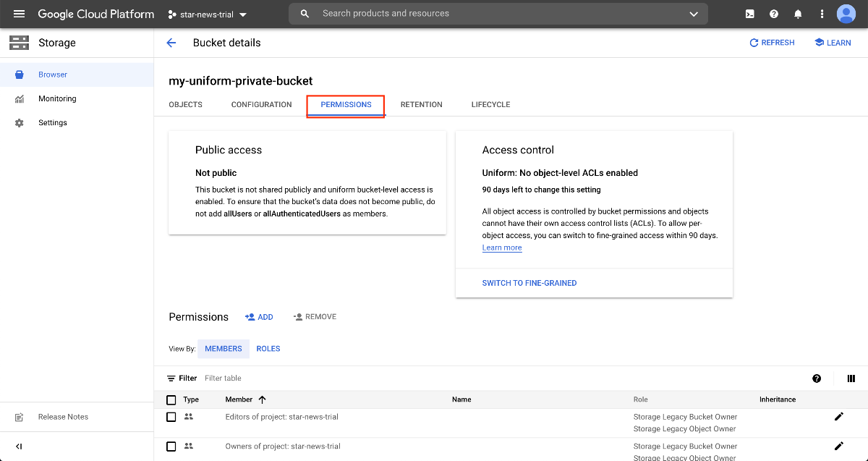This screenshot has width=868, height=461.
Task: Collapse the sidebar navigation panel
Action: (x=19, y=447)
